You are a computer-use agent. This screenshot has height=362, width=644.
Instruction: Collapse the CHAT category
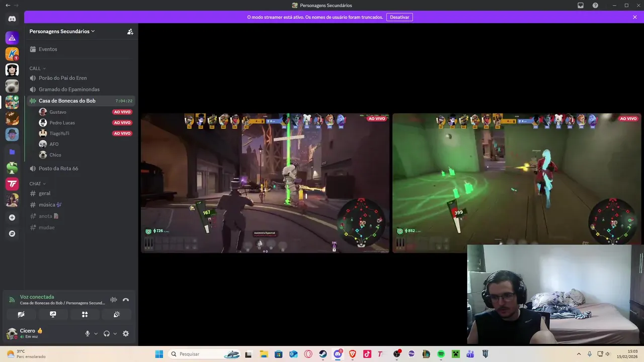(37, 184)
